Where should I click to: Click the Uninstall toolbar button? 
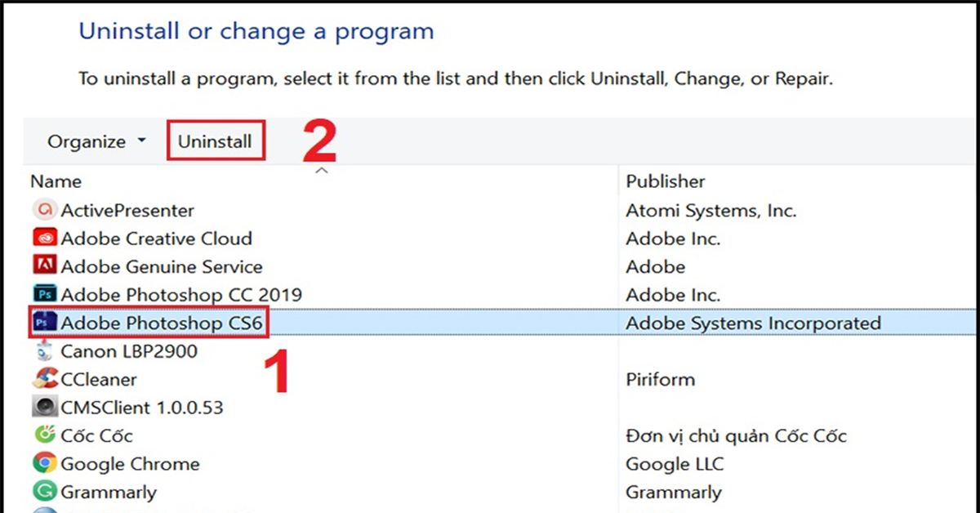click(215, 141)
